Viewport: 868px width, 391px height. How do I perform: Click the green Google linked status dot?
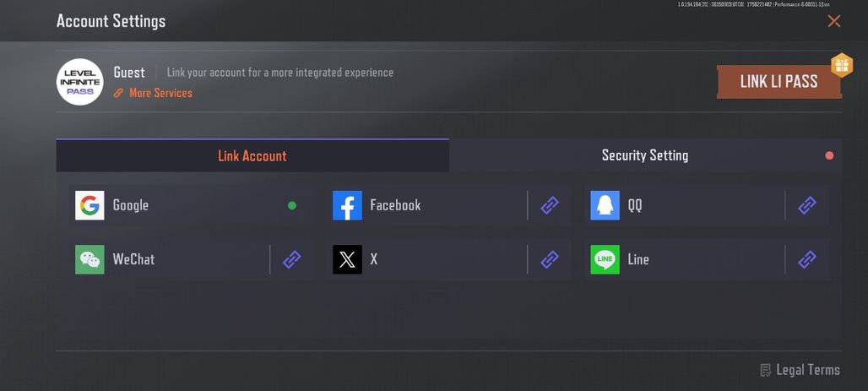(x=292, y=205)
